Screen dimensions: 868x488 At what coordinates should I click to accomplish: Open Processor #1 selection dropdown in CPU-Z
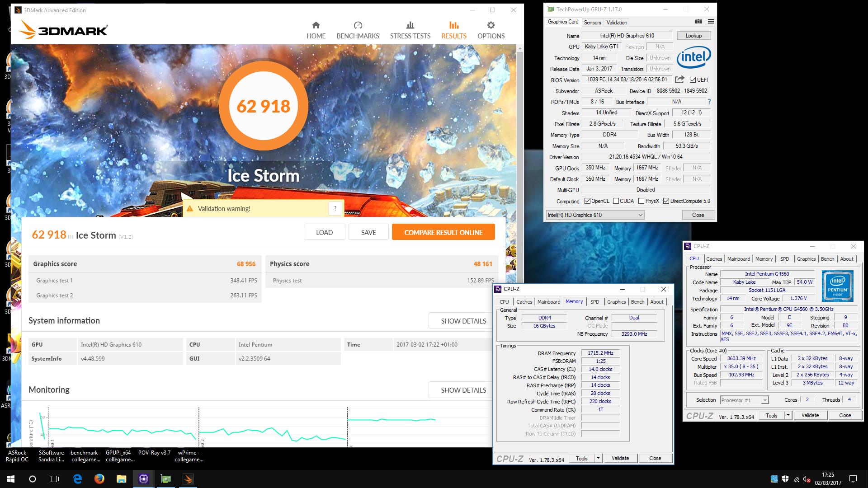point(744,400)
